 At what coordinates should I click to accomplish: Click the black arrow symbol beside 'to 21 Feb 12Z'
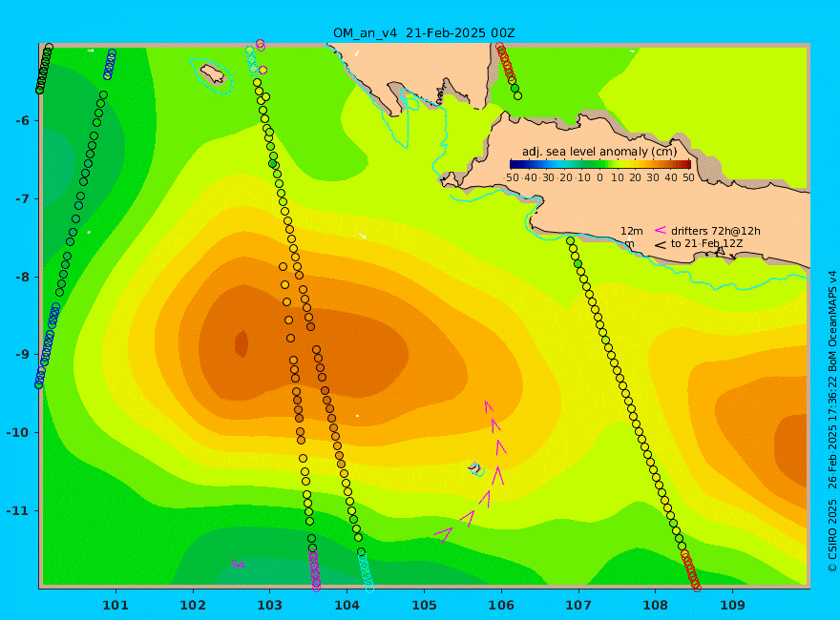pyautogui.click(x=660, y=245)
